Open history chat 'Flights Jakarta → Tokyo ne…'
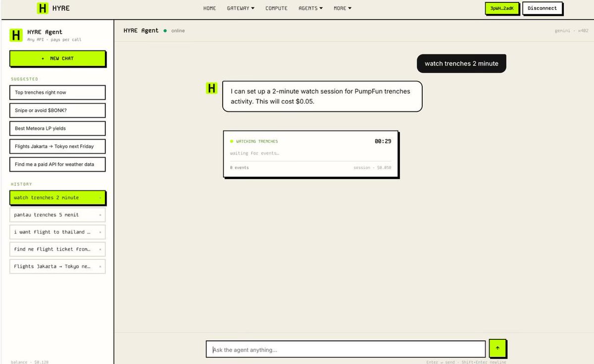The width and height of the screenshot is (594, 364). coord(57,267)
